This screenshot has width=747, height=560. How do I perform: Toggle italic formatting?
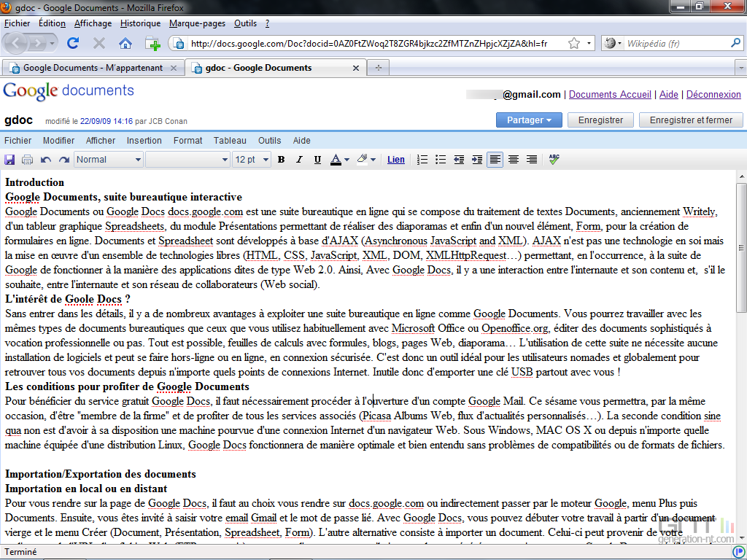[x=299, y=160]
